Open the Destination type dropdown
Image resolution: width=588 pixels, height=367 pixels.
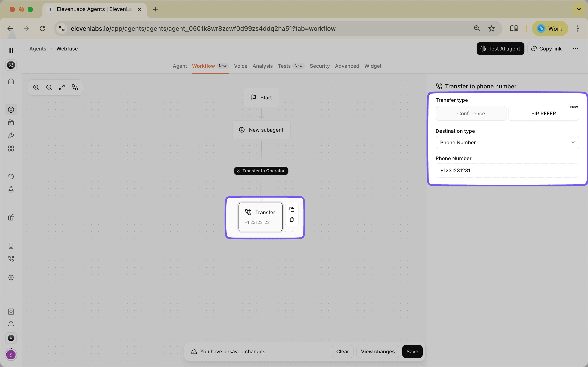click(507, 142)
